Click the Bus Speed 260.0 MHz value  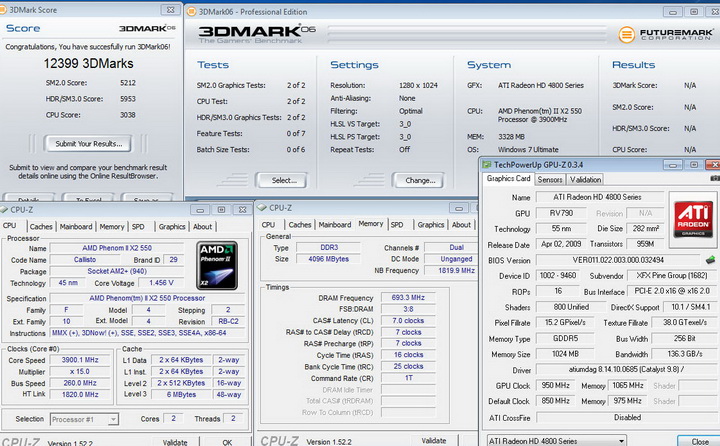[x=80, y=383]
